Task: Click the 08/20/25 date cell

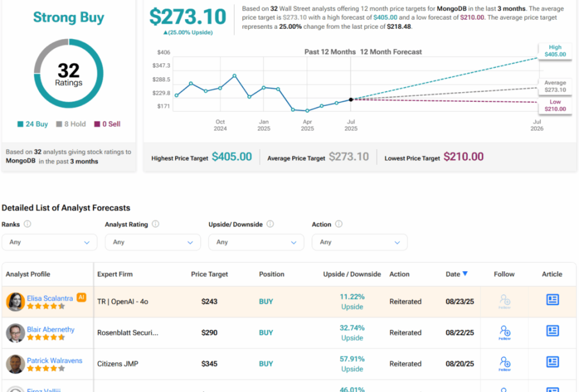Action: 460,364
